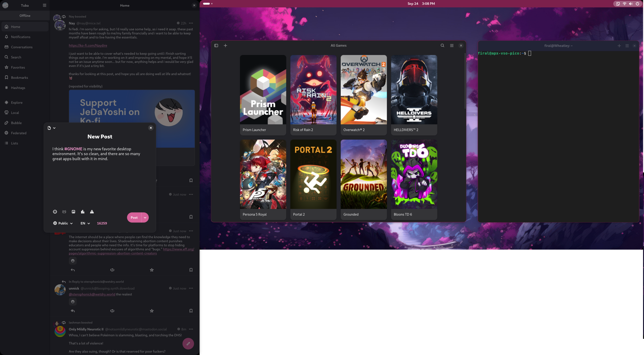Click the plus icon to add game
Screen dimensions: 644x355
[x=226, y=45]
